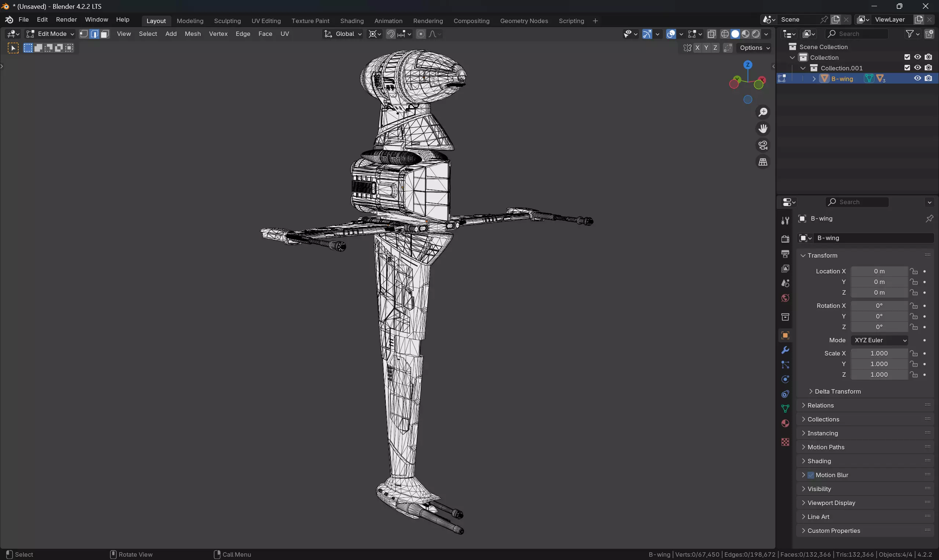Open the View Layer properties tab
The width and height of the screenshot is (939, 560).
(785, 268)
